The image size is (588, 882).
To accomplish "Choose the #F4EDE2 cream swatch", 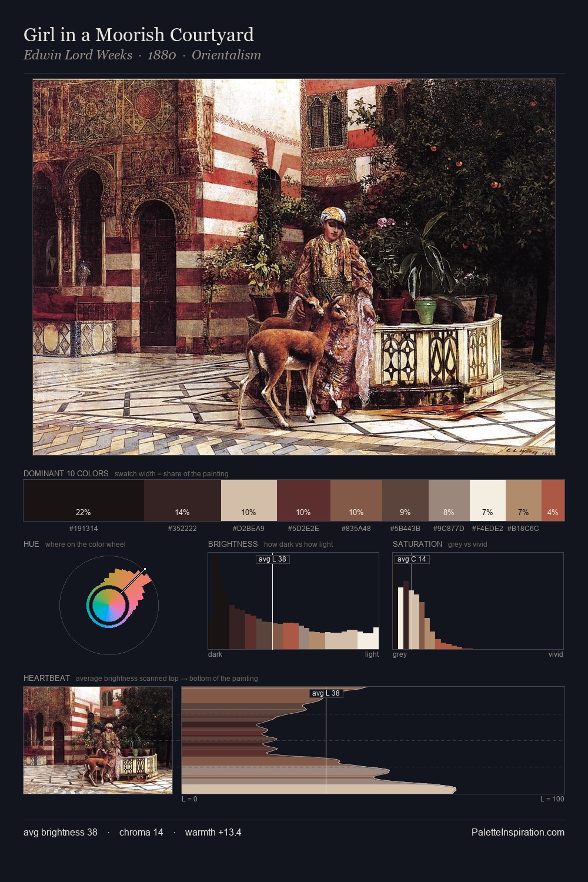I will (487, 500).
